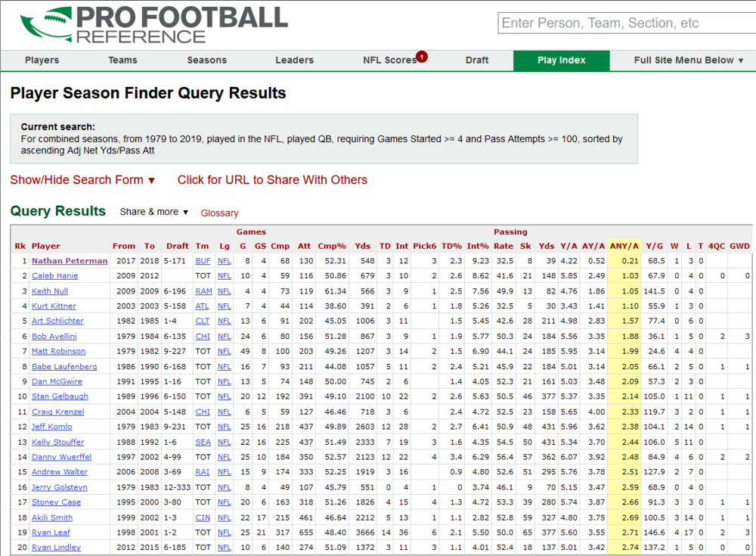This screenshot has height=556, width=756.
Task: Open Kurt Kittner's player page
Action: pos(54,306)
